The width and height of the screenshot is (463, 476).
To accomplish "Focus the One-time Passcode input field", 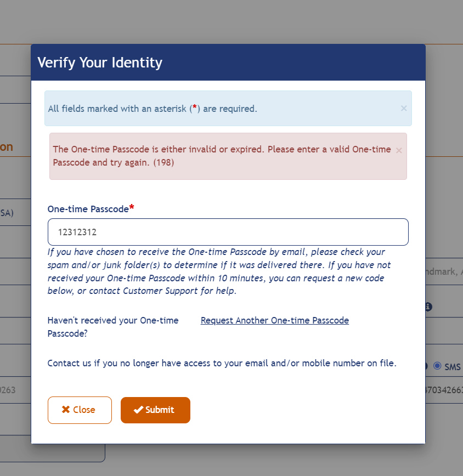I will pos(228,232).
